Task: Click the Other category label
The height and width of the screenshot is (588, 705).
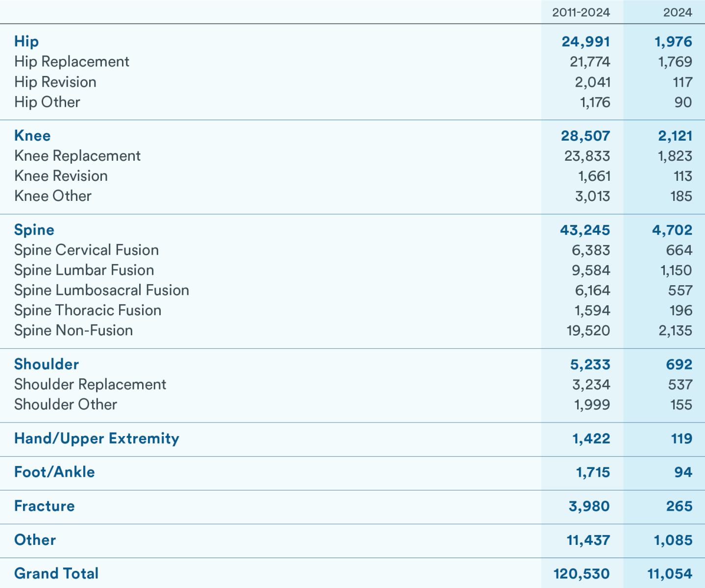Action: 35,540
